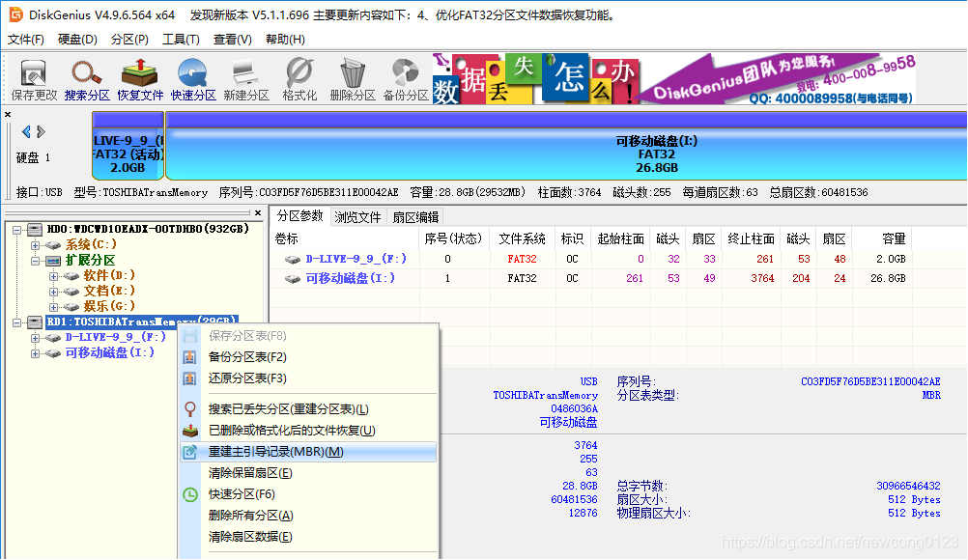Click the Search Partition (搜索分区) toolbar icon

(x=87, y=79)
